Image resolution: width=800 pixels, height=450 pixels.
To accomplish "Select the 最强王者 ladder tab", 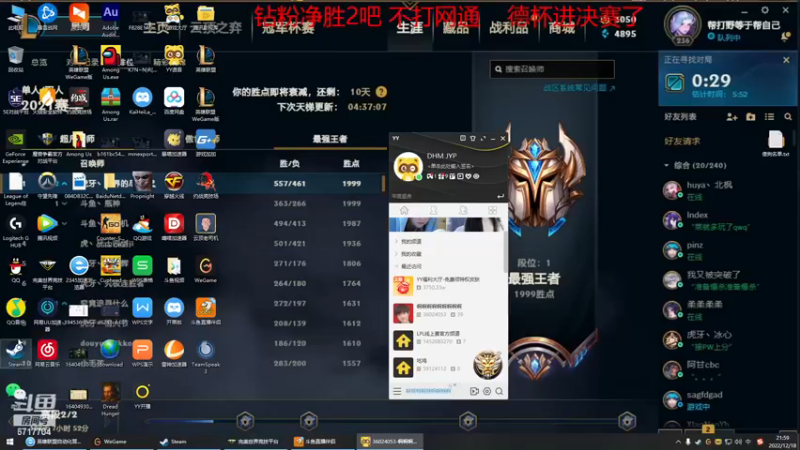I will click(330, 139).
